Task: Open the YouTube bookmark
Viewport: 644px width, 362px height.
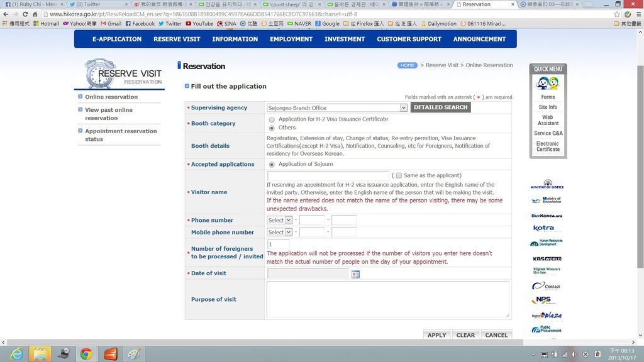Action: pos(199,23)
